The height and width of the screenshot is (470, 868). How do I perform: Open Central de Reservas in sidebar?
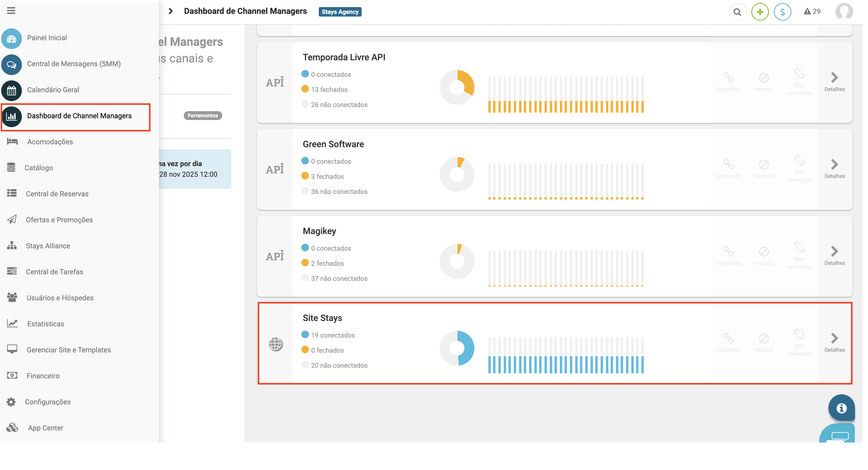57,194
